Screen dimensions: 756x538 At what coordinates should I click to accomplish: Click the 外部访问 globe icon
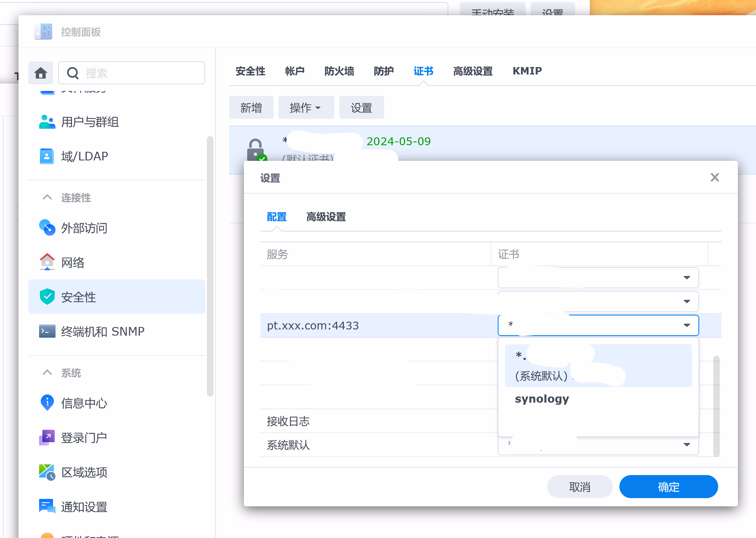pyautogui.click(x=47, y=227)
